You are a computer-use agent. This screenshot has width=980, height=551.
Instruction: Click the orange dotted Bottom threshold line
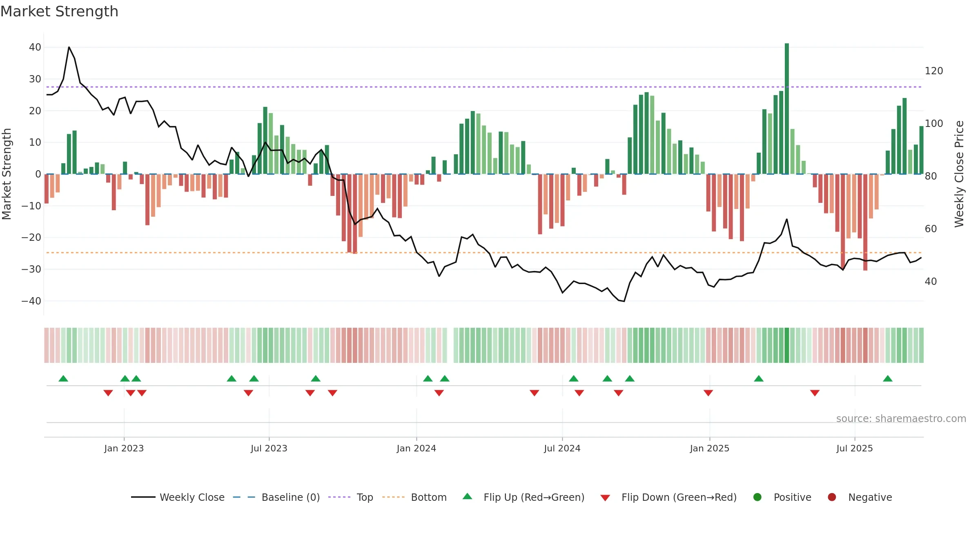484,253
